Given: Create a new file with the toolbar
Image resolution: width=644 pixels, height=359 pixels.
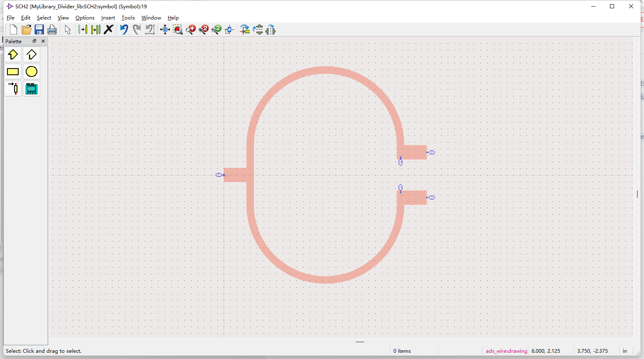Looking at the screenshot, I should (13, 30).
